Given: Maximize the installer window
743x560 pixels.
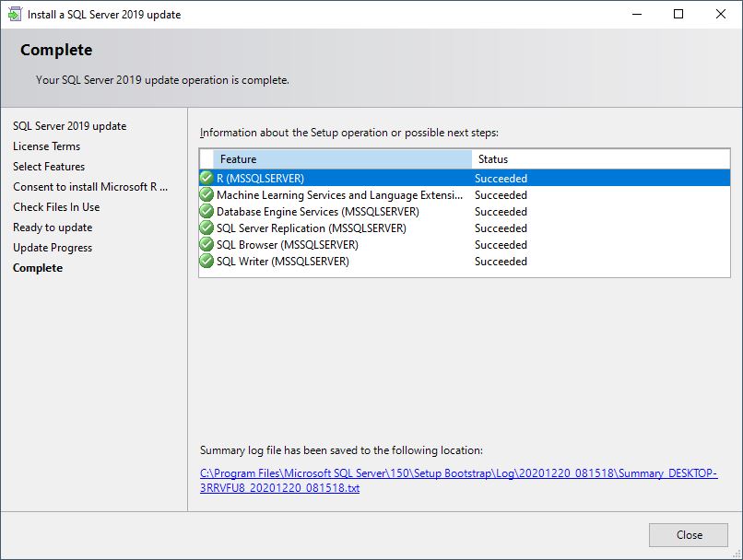Looking at the screenshot, I should (x=678, y=15).
